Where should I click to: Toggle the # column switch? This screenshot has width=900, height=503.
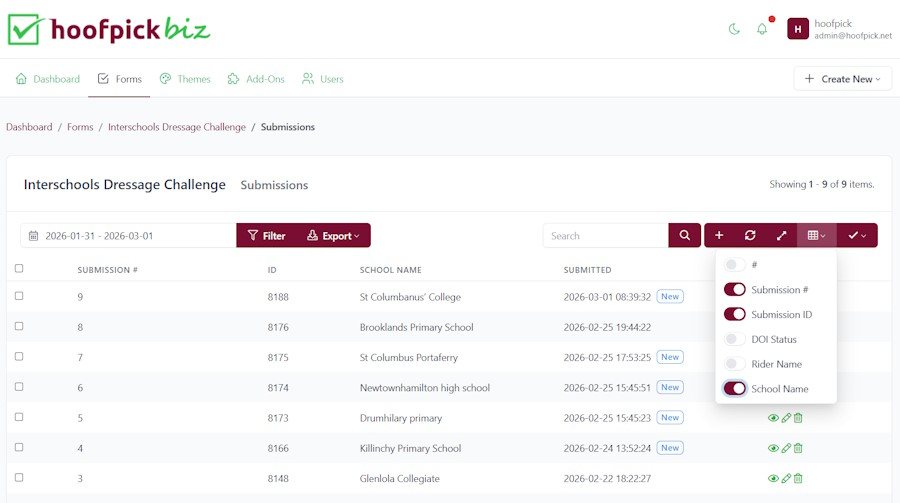click(735, 265)
